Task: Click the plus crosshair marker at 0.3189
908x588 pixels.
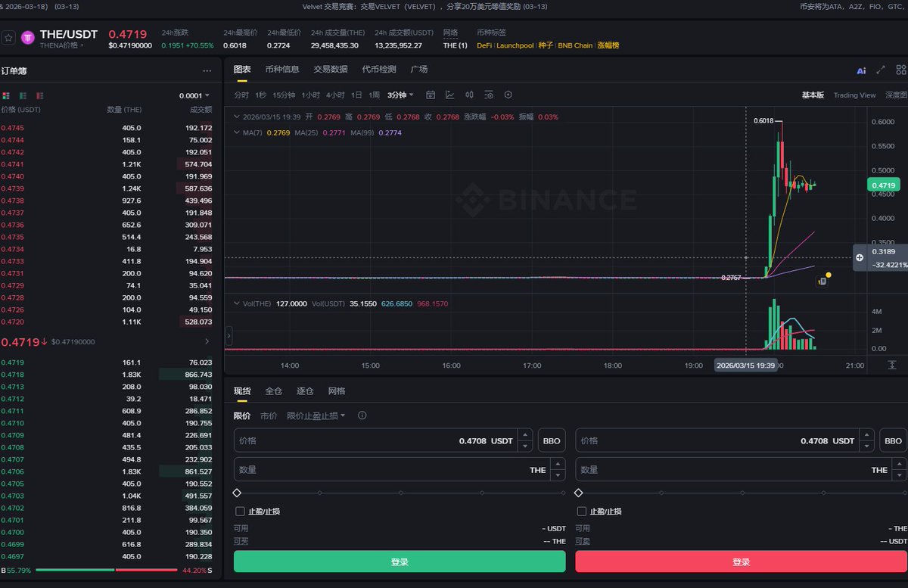Action: point(860,258)
